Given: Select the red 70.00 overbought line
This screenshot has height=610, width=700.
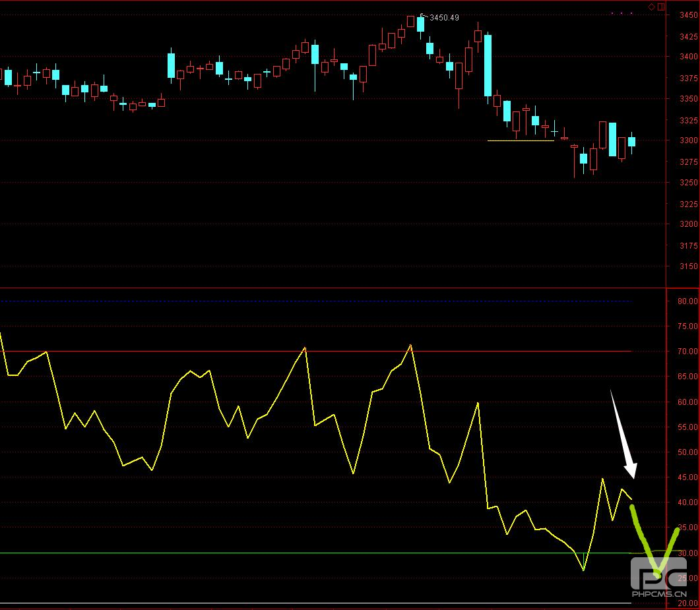Looking at the screenshot, I should click(315, 351).
